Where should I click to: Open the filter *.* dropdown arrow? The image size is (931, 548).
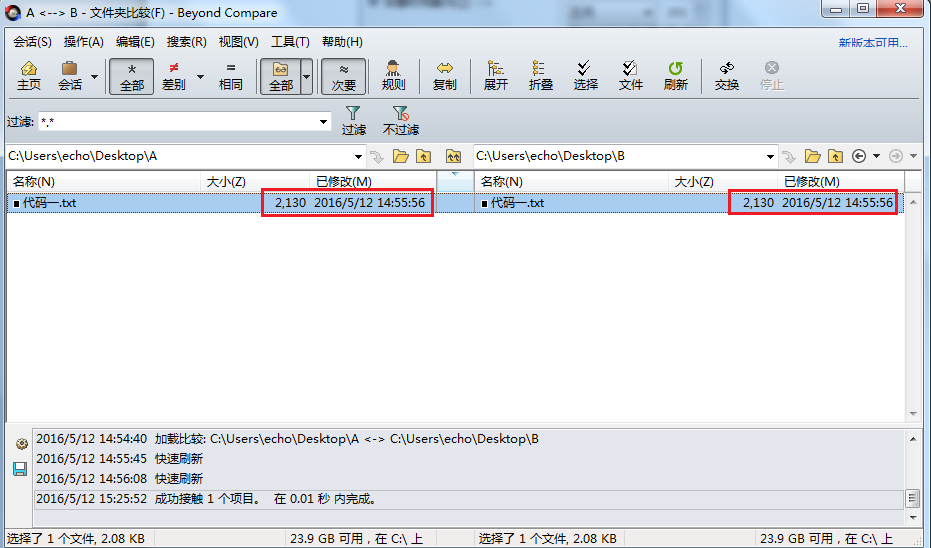pos(323,122)
